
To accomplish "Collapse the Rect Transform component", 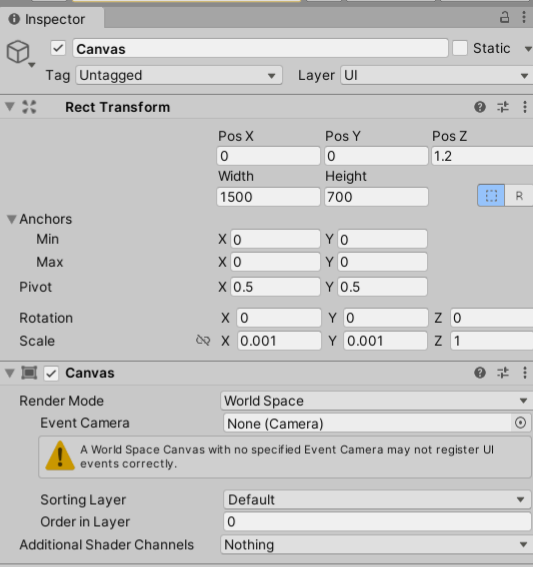I will [10, 107].
